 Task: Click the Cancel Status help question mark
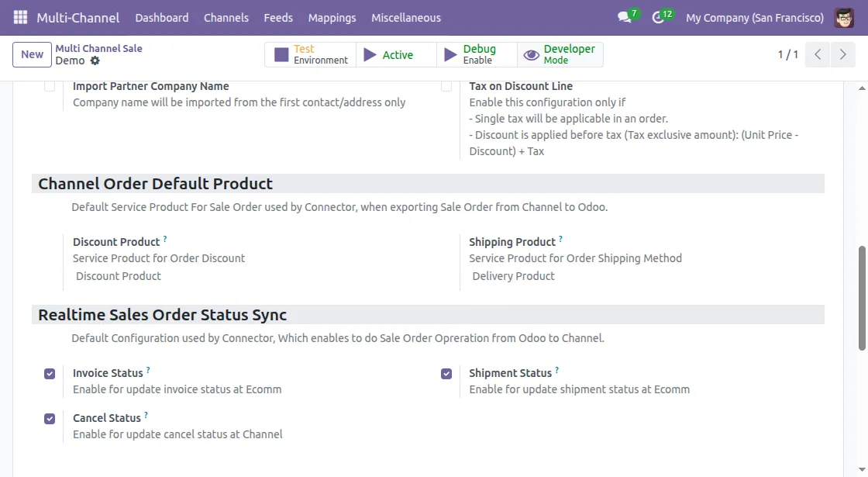[146, 415]
